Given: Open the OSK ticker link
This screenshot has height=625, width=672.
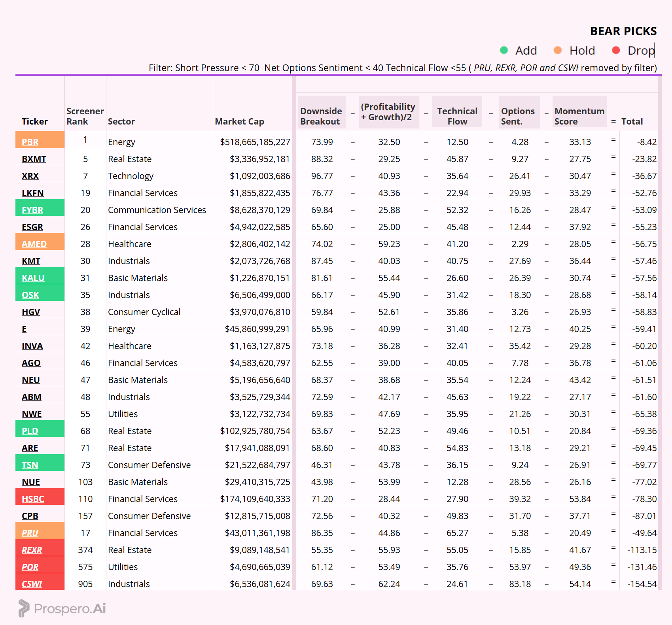Looking at the screenshot, I should [30, 295].
